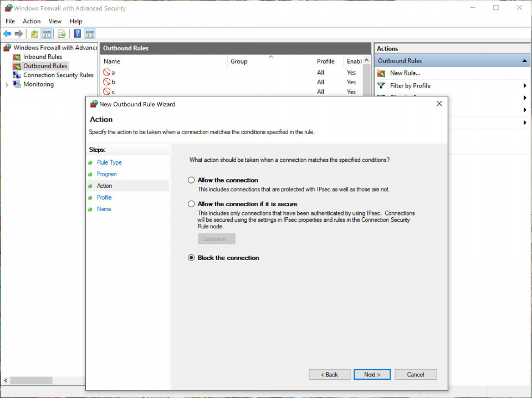
Task: Jump to the Profile wizard step
Action: pyautogui.click(x=104, y=197)
